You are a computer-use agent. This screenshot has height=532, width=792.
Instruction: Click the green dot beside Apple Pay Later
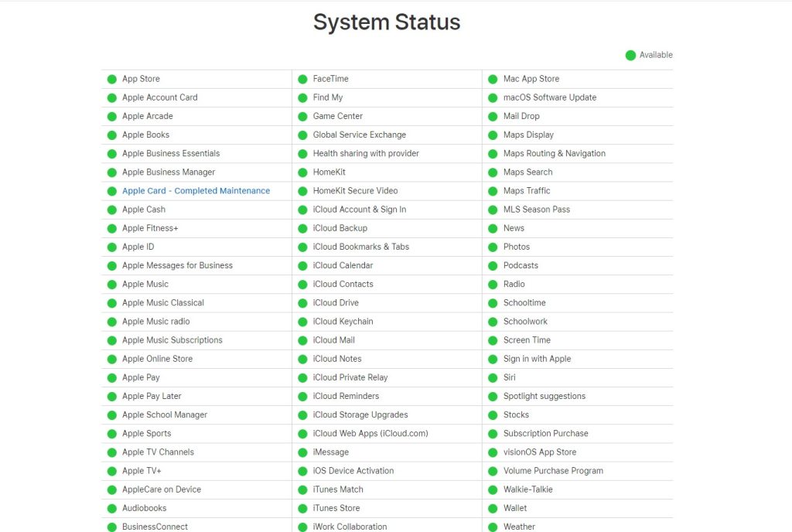[112, 397]
